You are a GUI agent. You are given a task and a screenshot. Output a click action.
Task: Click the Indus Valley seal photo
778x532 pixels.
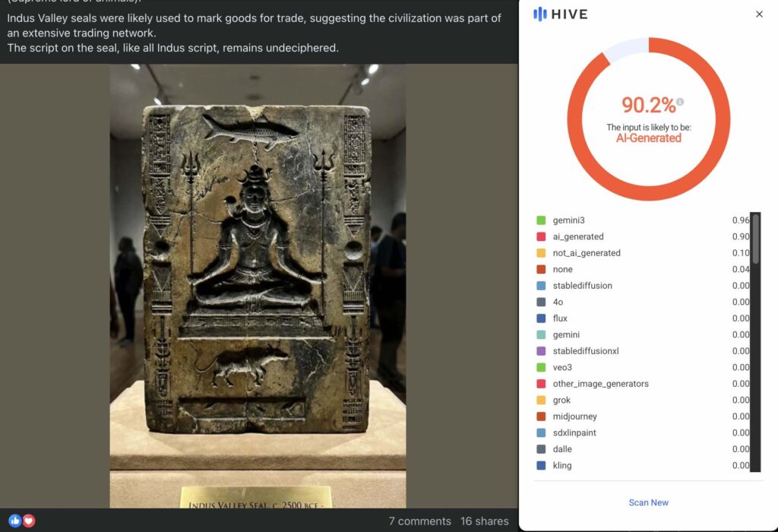(258, 286)
